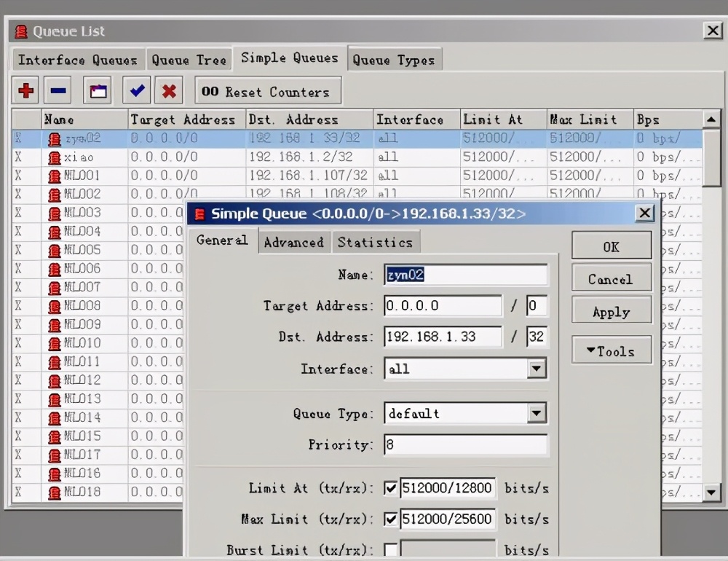Screen dimensions: 728x561
Task: Click into the Priority input field
Action: [x=465, y=444]
